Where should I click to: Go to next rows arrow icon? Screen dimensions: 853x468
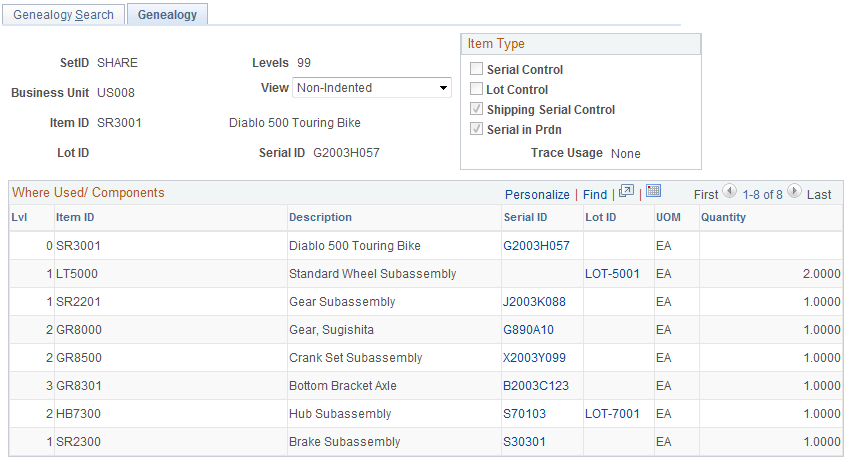794,192
